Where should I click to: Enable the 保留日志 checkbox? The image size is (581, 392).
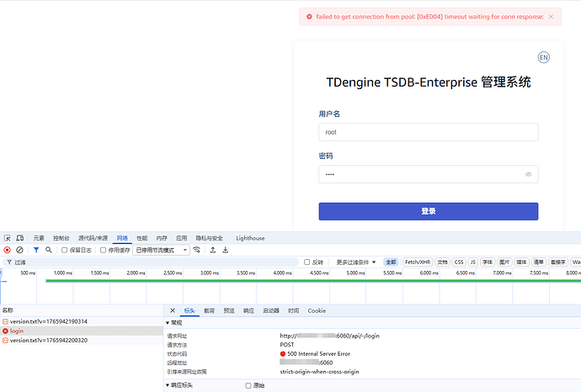coord(65,250)
